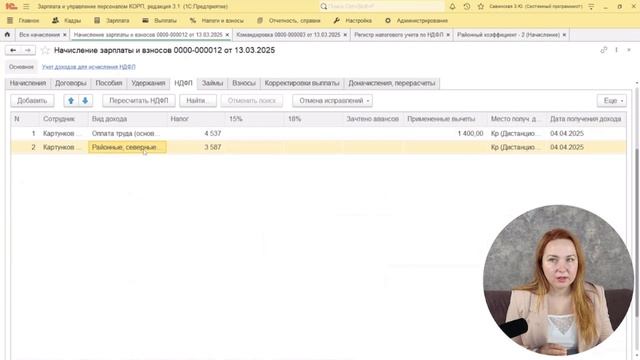640x360 pixels.
Task: Expand the Еще menu
Action: click(611, 100)
